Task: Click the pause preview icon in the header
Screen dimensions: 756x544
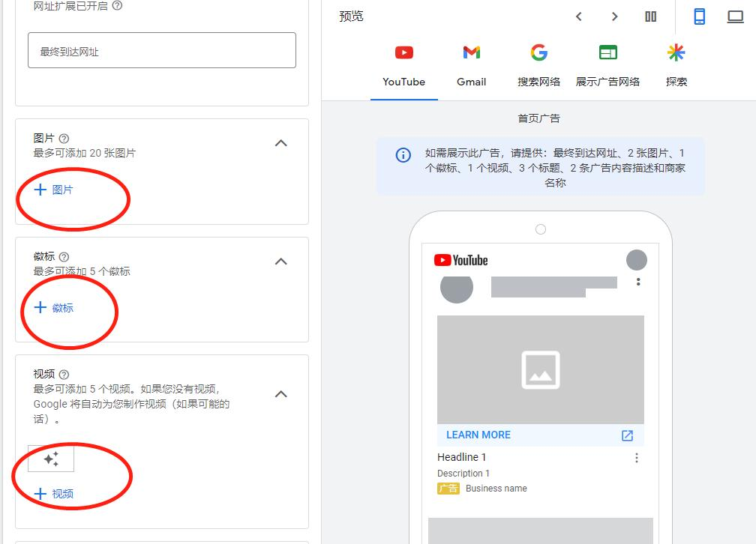Action: (650, 16)
